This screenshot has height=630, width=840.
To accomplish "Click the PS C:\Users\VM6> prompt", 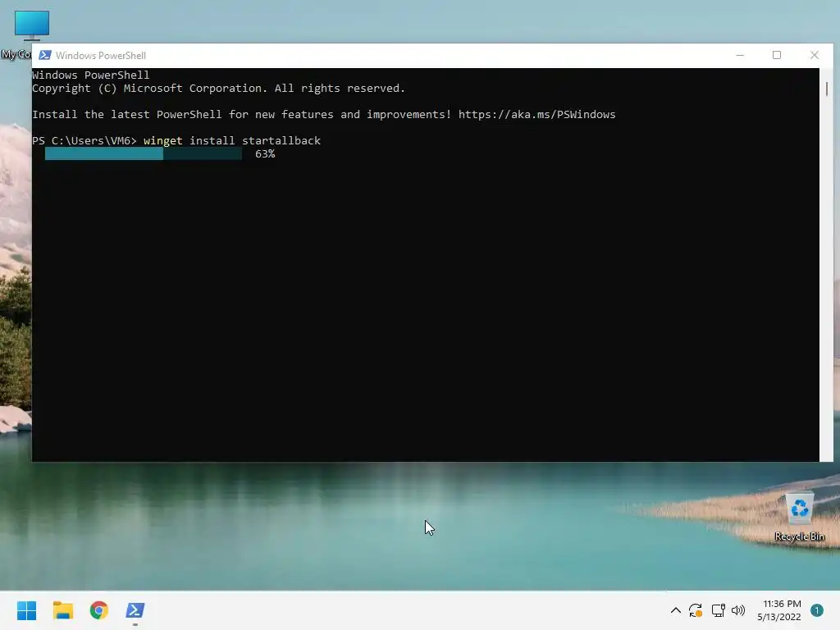I will pyautogui.click(x=84, y=141).
